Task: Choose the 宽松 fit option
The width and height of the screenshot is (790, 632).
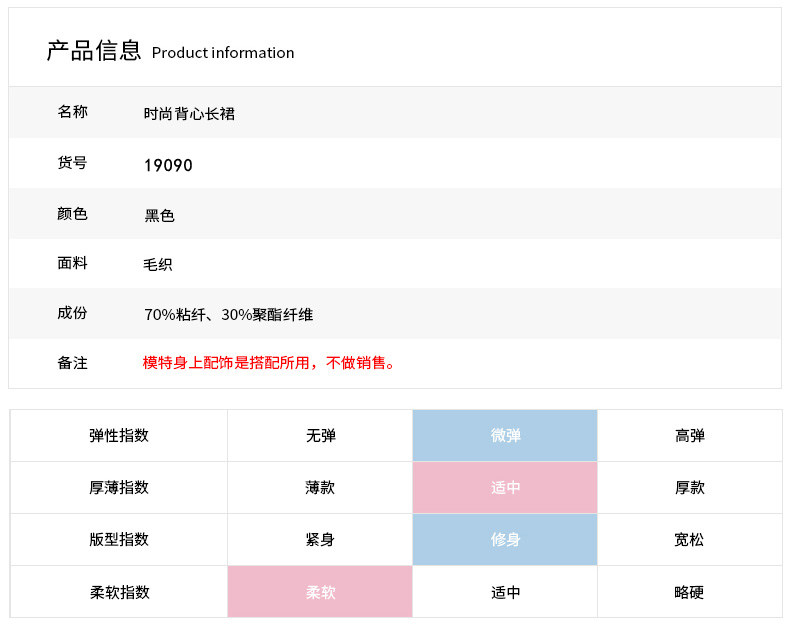Action: pyautogui.click(x=689, y=540)
